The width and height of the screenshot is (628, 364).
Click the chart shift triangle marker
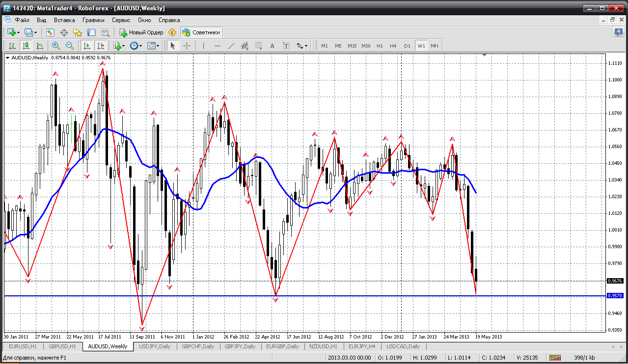point(484,55)
